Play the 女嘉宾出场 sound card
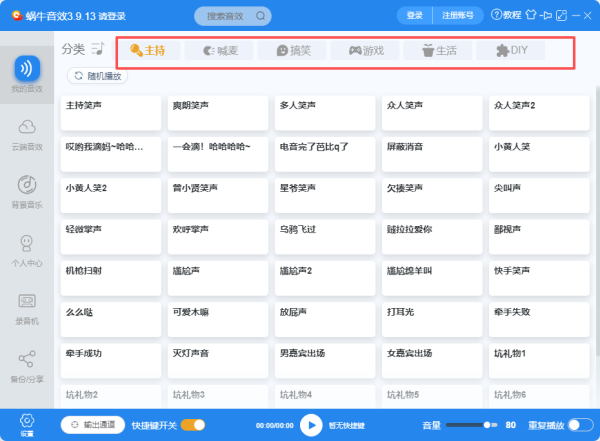Viewport: 600px width, 441px height. point(432,361)
